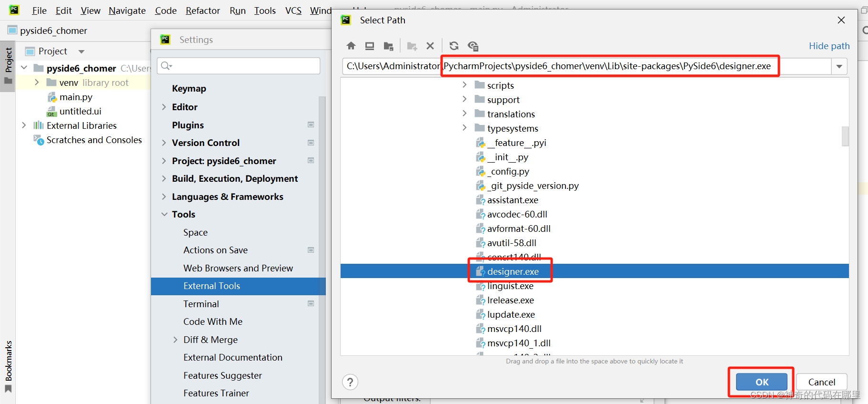Viewport: 868px width, 404px height.
Task: Go to project directory icon
Action: tap(388, 46)
